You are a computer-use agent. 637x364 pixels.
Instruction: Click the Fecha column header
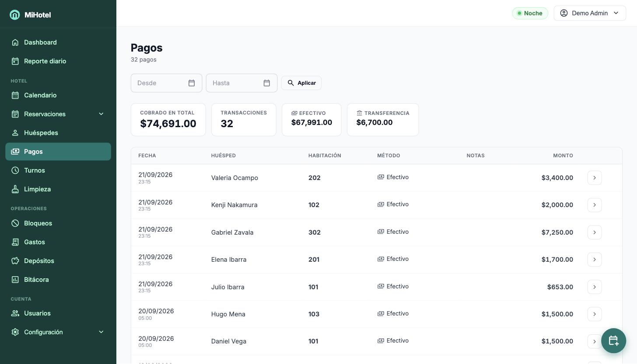click(147, 156)
